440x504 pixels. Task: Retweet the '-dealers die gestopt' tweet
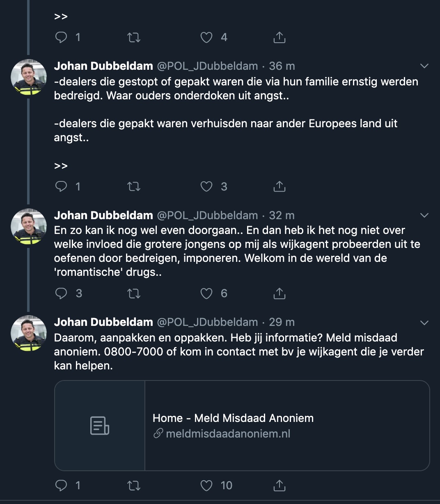coord(134,186)
